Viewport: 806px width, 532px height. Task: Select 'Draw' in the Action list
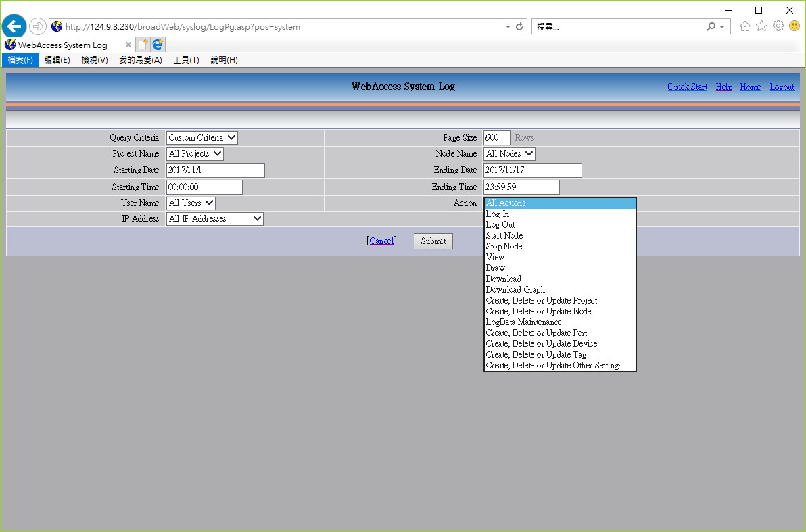click(560, 268)
